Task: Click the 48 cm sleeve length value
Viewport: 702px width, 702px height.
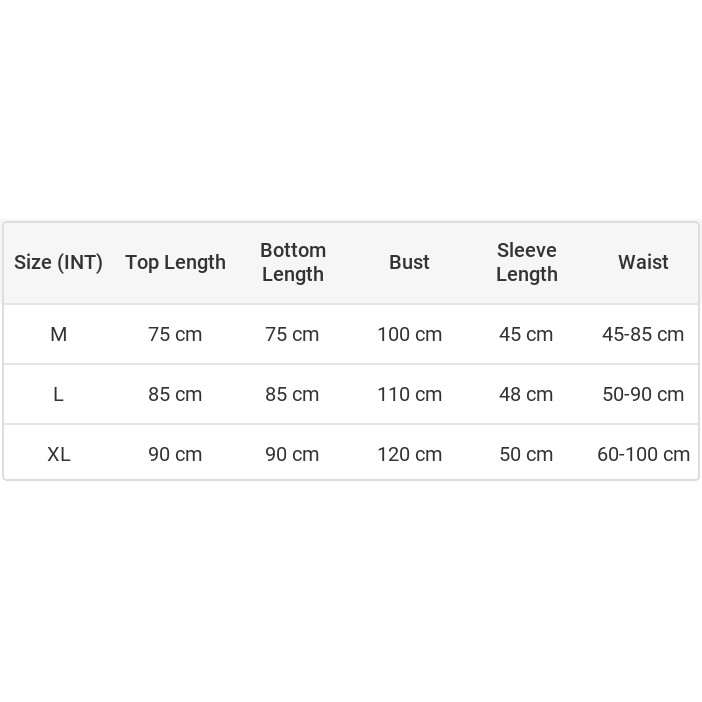Action: (526, 394)
